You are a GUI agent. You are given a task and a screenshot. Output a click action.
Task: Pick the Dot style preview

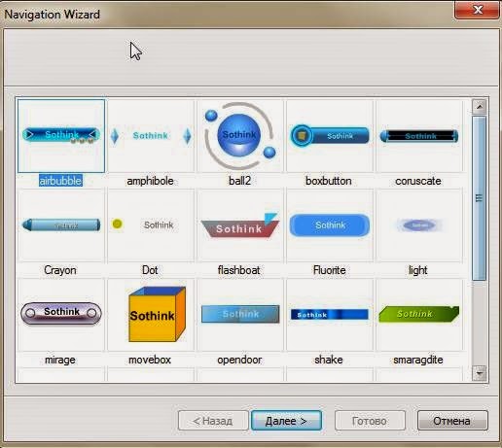tap(151, 225)
